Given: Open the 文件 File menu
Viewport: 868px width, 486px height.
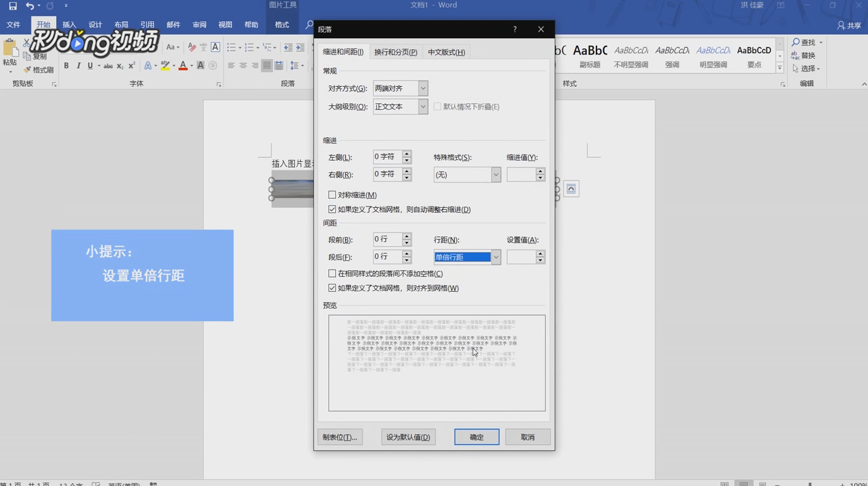Looking at the screenshot, I should tap(14, 25).
